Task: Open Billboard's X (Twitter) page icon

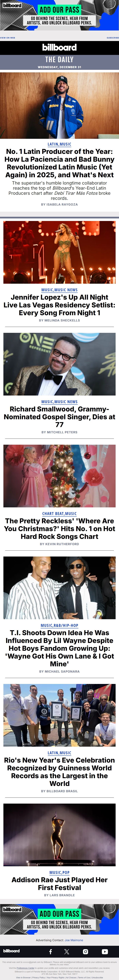Action: click(67, 952)
